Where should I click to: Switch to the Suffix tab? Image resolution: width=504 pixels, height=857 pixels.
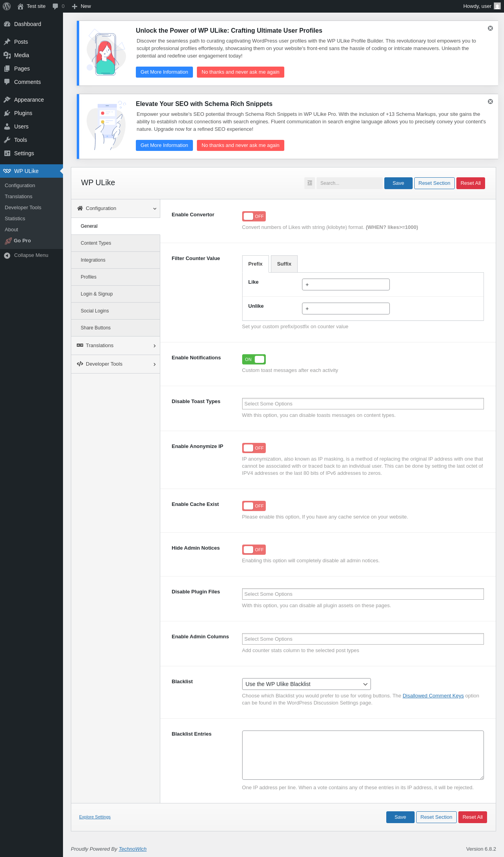(x=284, y=264)
